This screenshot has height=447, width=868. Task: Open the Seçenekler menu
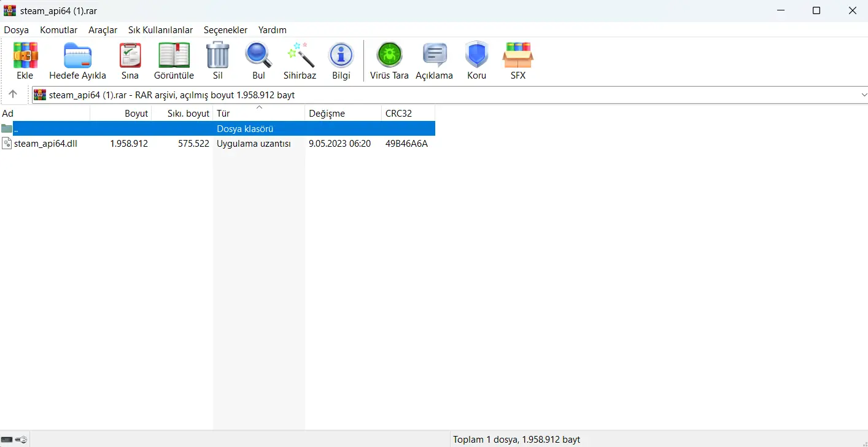tap(226, 30)
